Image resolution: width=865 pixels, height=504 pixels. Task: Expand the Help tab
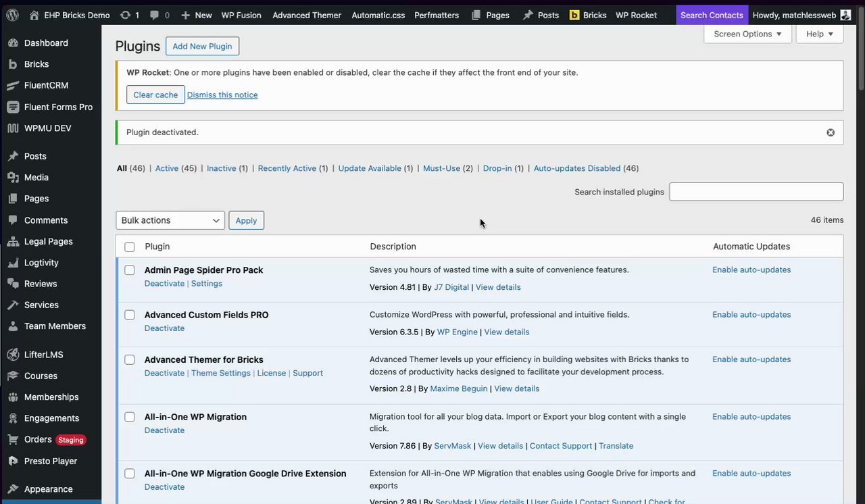pos(819,34)
